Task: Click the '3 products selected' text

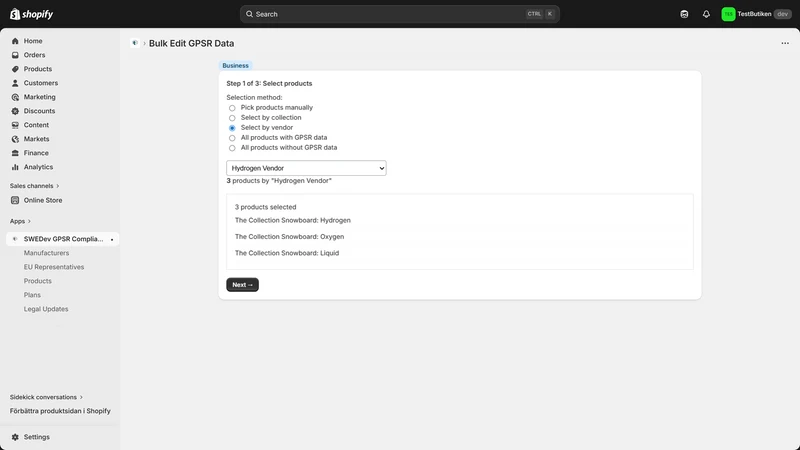Action: [x=265, y=207]
